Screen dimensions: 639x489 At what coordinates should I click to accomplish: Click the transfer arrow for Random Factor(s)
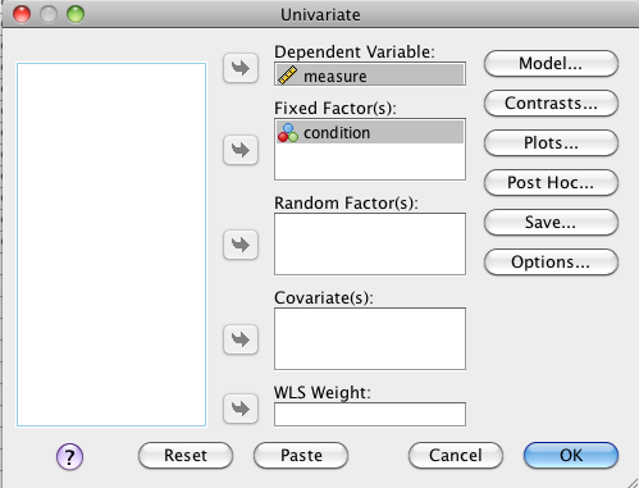tap(240, 244)
